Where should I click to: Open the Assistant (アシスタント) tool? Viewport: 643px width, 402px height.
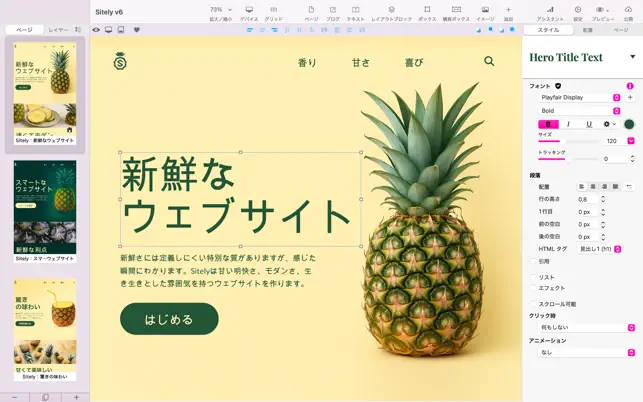(550, 13)
